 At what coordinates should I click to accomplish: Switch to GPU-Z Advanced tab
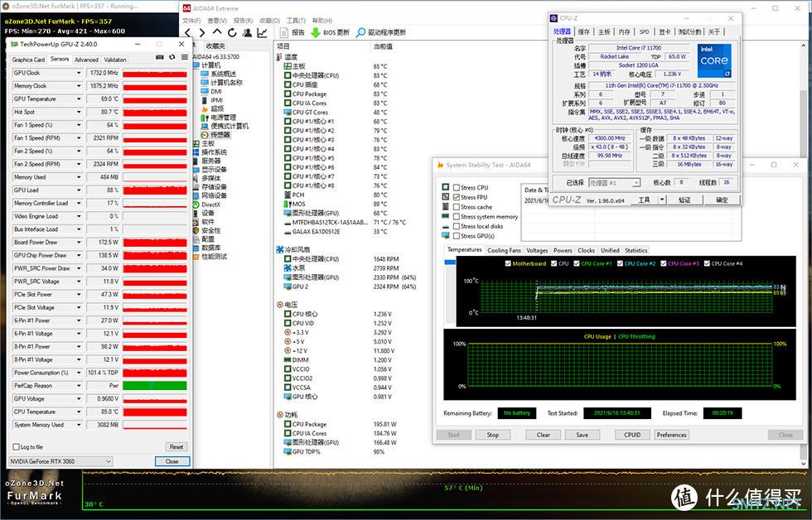pyautogui.click(x=86, y=60)
